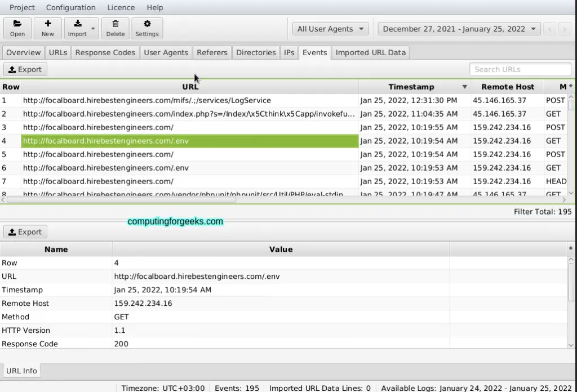Image resolution: width=577 pixels, height=392 pixels.
Task: Click the Filter Total: 195 label
Action: 543,212
